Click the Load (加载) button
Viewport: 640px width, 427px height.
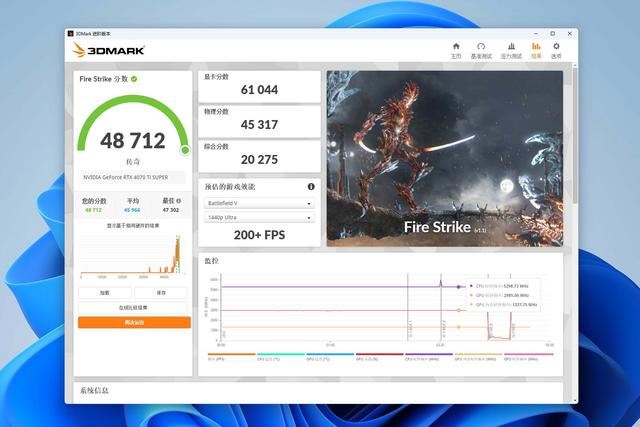[x=105, y=292]
